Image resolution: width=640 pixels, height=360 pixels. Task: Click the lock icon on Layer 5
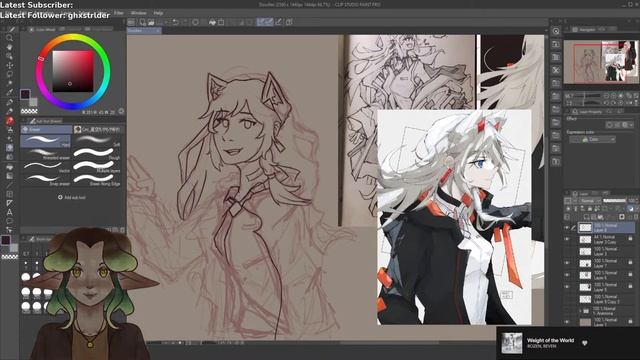631,287
